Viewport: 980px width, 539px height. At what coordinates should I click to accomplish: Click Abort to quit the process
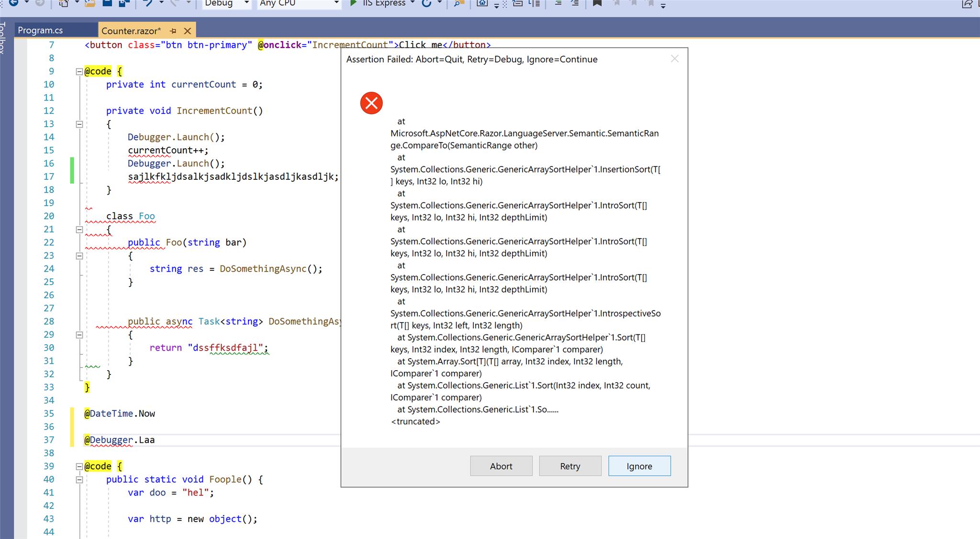pos(501,466)
